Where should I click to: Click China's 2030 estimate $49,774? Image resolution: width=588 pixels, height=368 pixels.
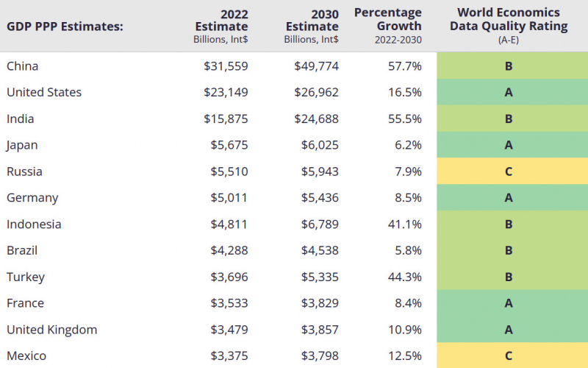pyautogui.click(x=317, y=66)
